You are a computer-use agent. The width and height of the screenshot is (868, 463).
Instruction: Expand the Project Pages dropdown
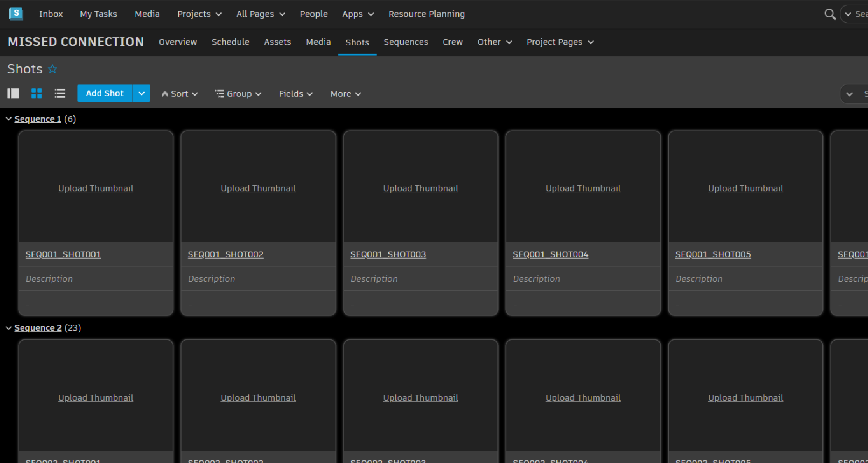pos(560,42)
